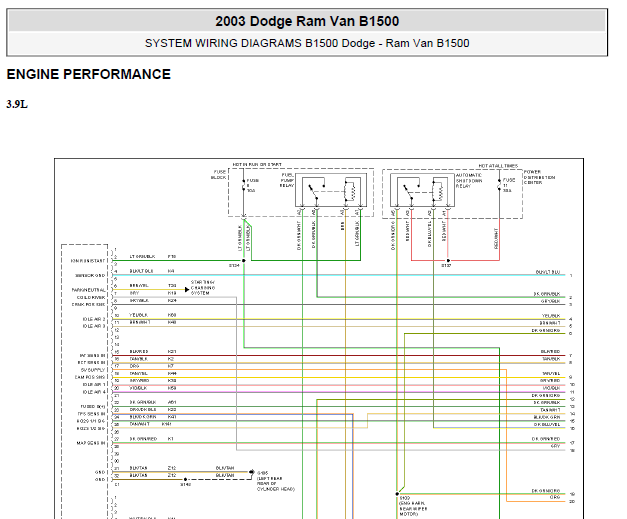
Task: Click the "K4" circuit code beside pin 4
Action: (x=171, y=271)
